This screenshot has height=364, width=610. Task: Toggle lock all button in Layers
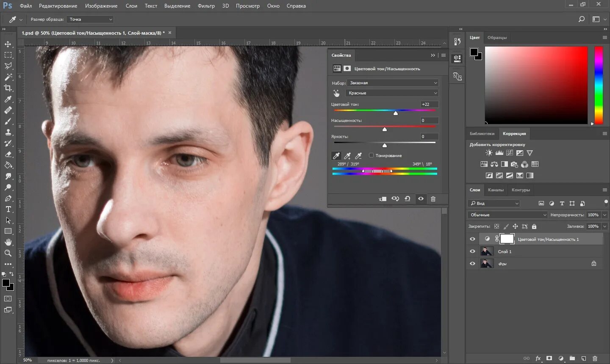(x=534, y=226)
